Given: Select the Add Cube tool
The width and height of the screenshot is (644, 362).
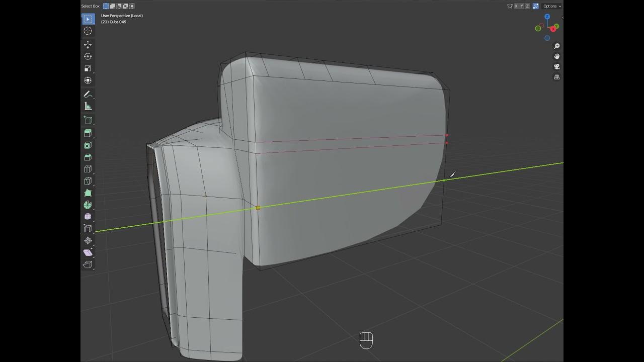Looking at the screenshot, I should [88, 120].
